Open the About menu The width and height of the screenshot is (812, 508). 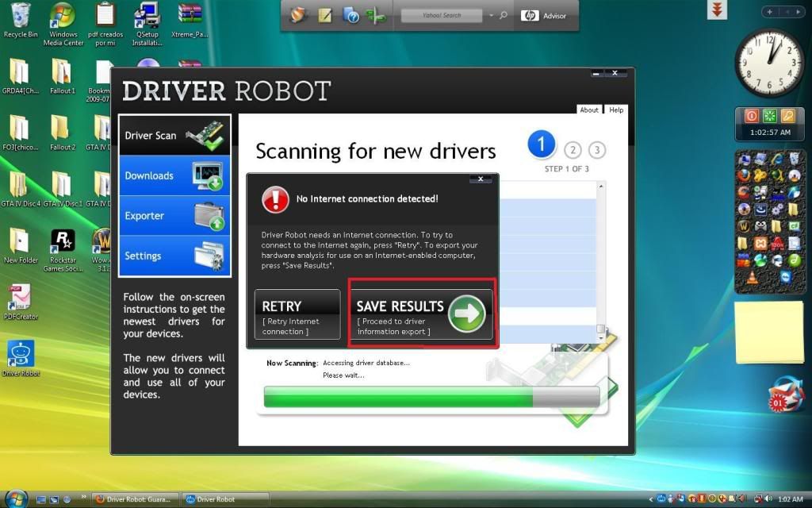pos(589,110)
